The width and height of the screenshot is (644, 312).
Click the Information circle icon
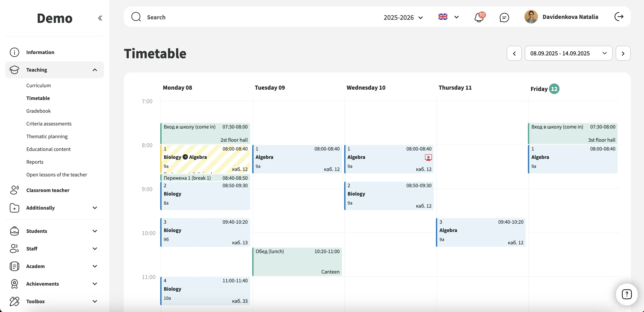[14, 52]
